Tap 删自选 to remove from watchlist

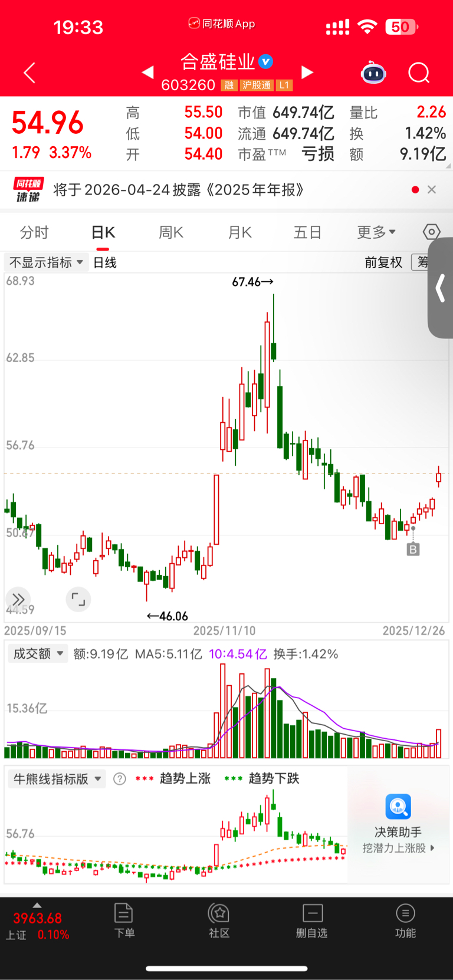point(312,920)
